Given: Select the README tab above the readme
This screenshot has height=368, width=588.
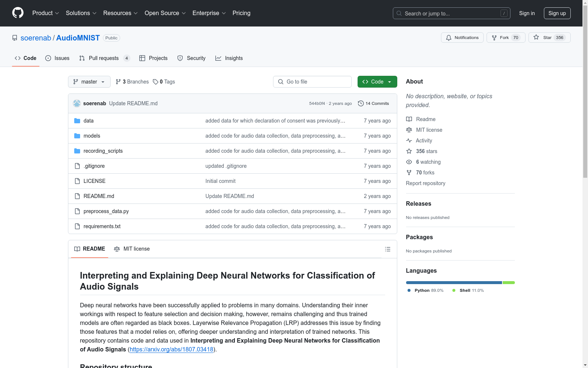Looking at the screenshot, I should point(90,249).
